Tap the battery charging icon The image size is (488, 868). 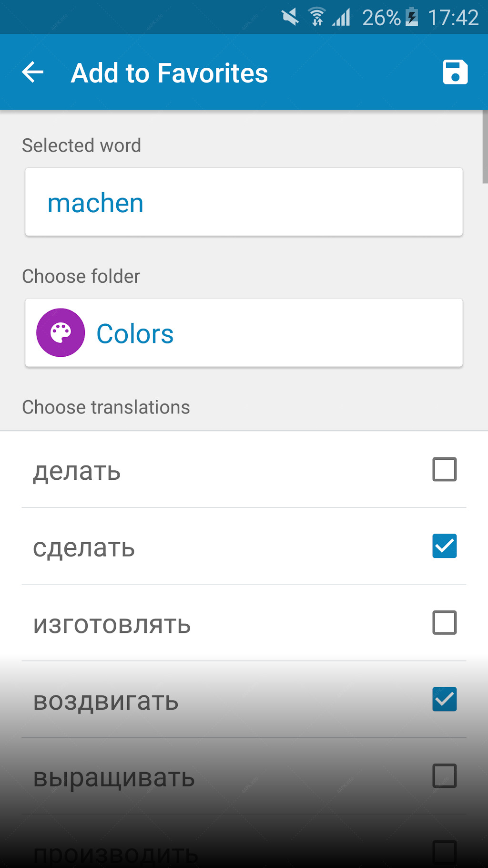[412, 17]
